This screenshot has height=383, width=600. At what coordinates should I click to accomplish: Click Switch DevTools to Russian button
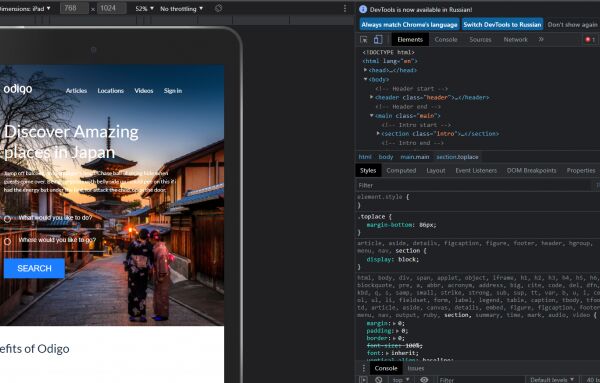502,24
